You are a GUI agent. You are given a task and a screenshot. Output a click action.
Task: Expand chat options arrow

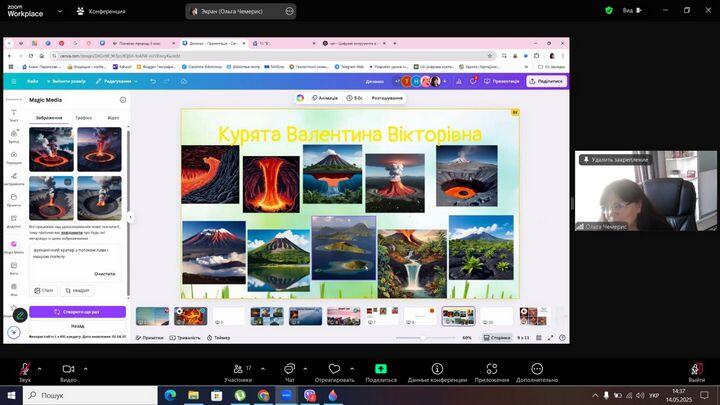tap(305, 368)
